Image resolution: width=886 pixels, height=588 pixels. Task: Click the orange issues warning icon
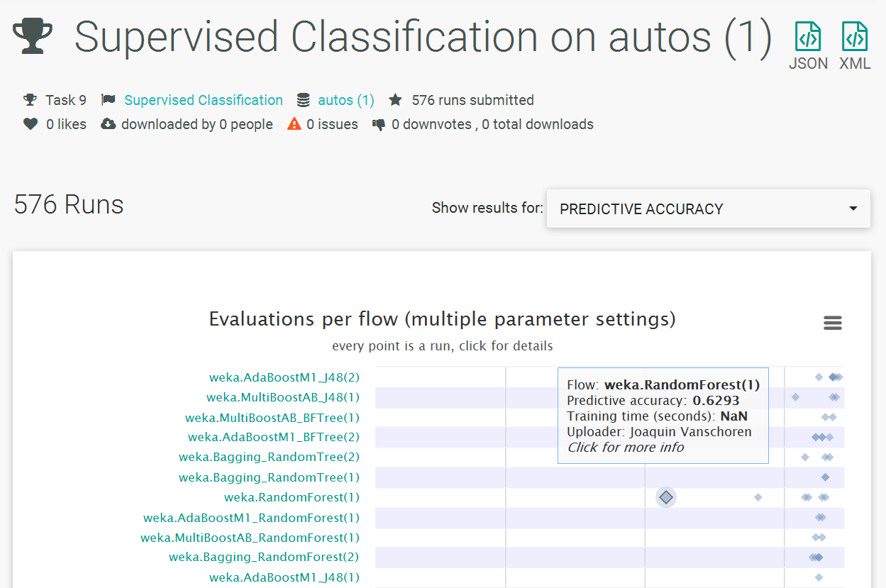coord(294,124)
